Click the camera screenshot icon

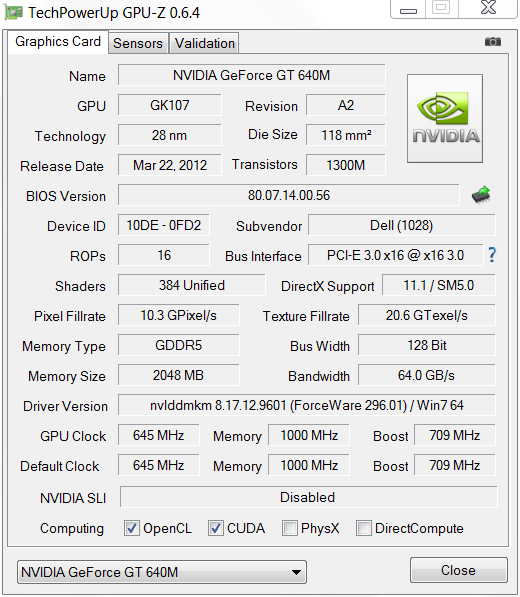coord(493,41)
